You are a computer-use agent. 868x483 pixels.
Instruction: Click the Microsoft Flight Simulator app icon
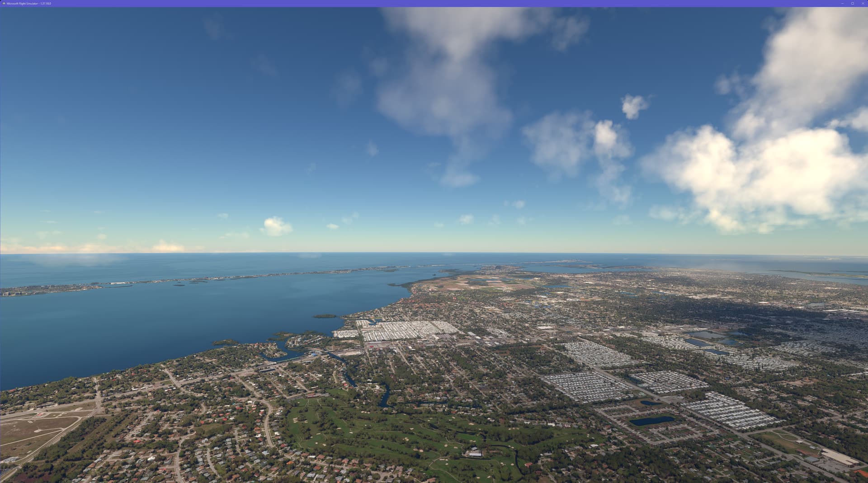pyautogui.click(x=4, y=3)
